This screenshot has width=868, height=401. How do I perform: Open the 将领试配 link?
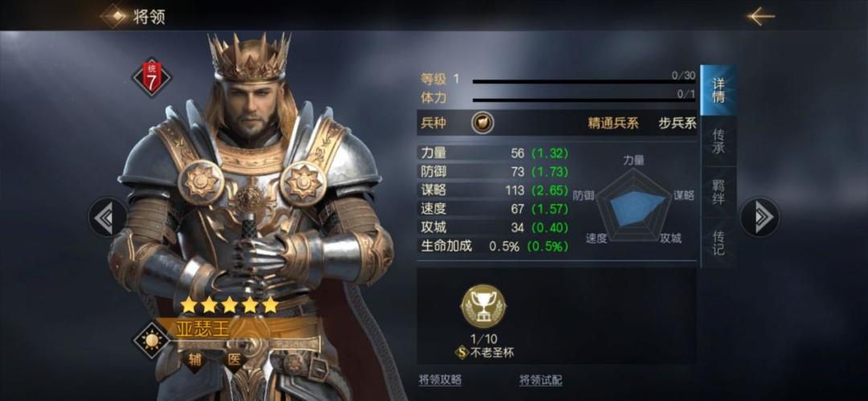[541, 380]
